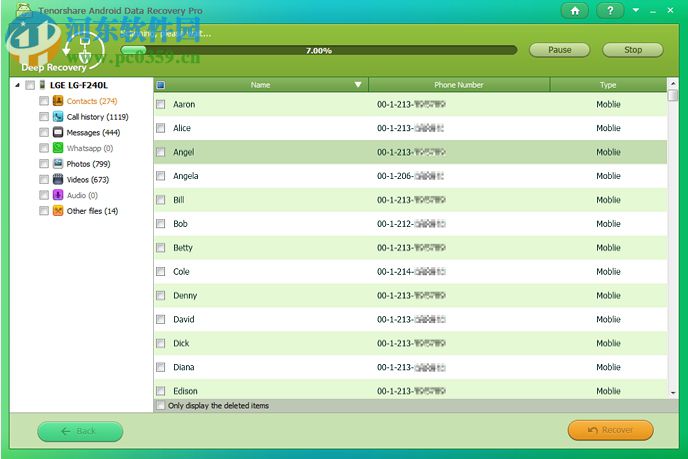Enable Only display the deleted items

161,405
